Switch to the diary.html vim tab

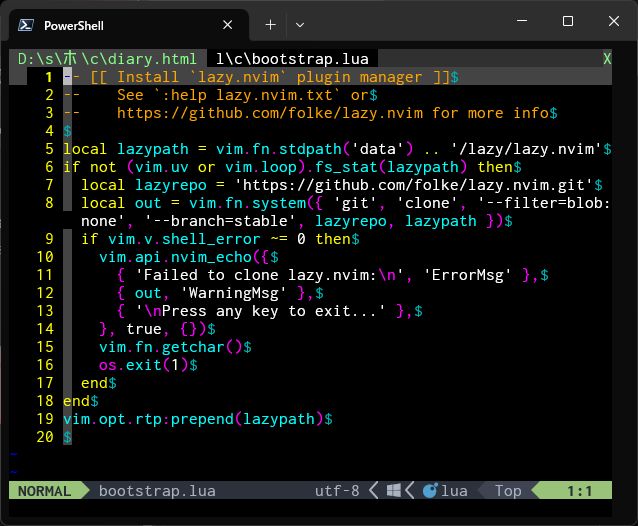pos(107,59)
